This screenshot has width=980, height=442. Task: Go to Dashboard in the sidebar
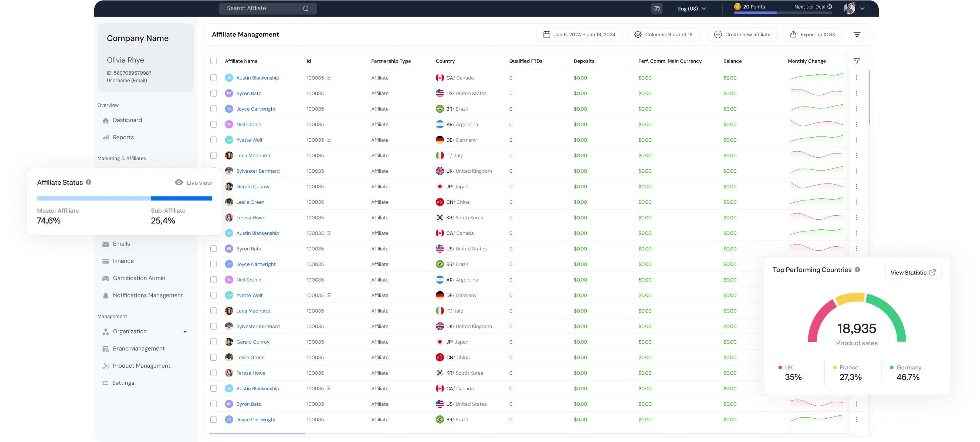127,120
